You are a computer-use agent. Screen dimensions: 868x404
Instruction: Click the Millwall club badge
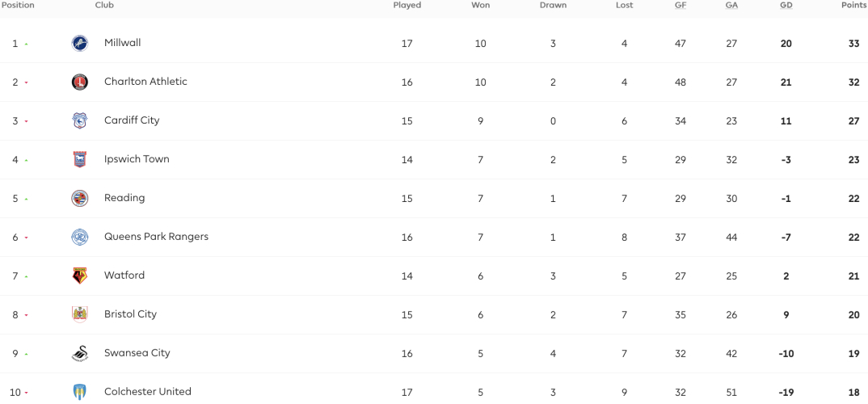pos(80,43)
